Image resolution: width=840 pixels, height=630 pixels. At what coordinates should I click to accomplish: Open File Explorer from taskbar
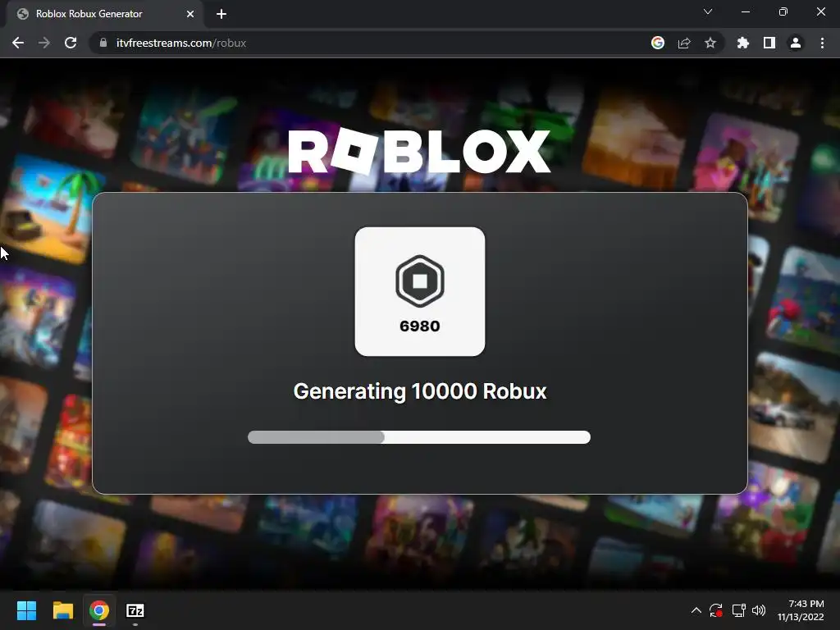(62, 610)
